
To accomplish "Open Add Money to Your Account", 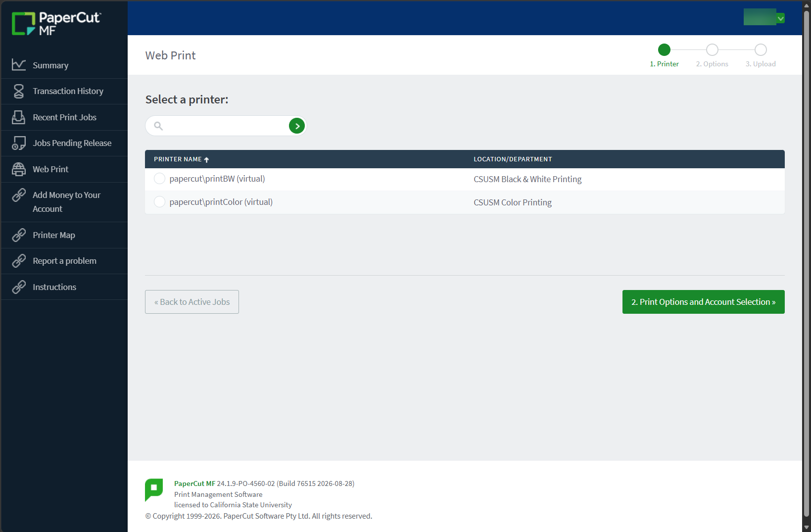I will click(64, 202).
